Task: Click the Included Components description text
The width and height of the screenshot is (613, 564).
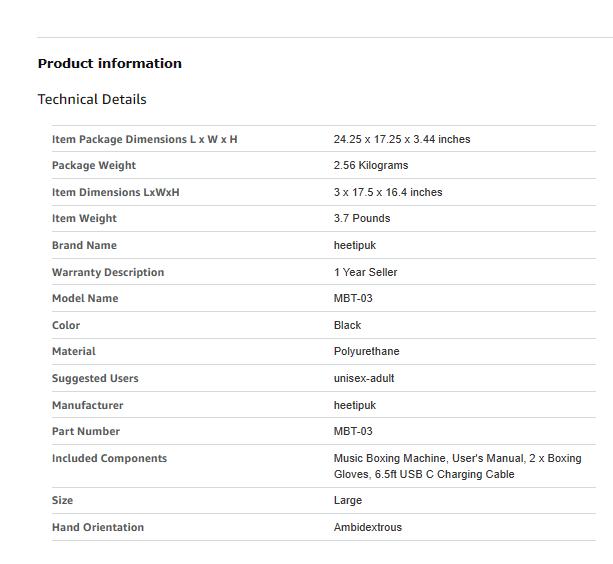Action: point(457,466)
